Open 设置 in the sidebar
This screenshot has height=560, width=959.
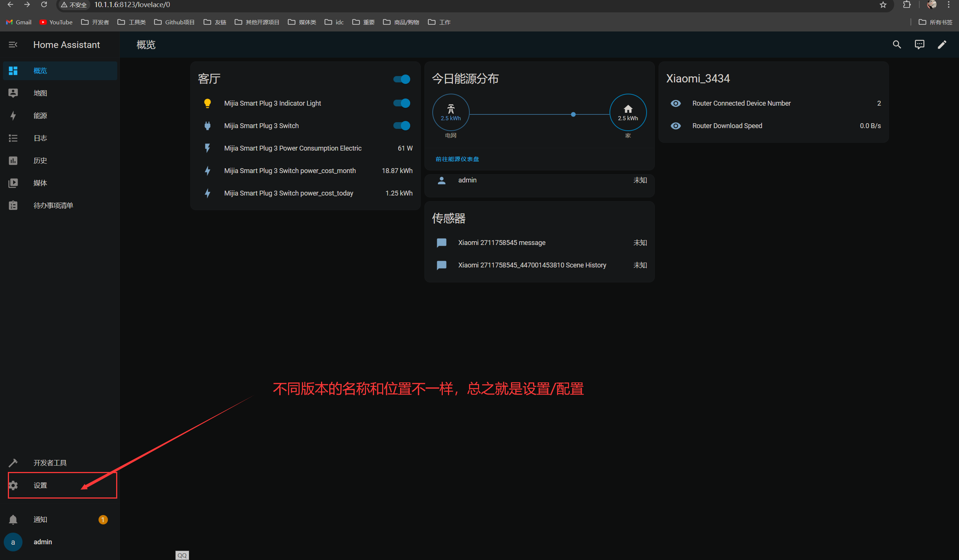[x=40, y=485]
